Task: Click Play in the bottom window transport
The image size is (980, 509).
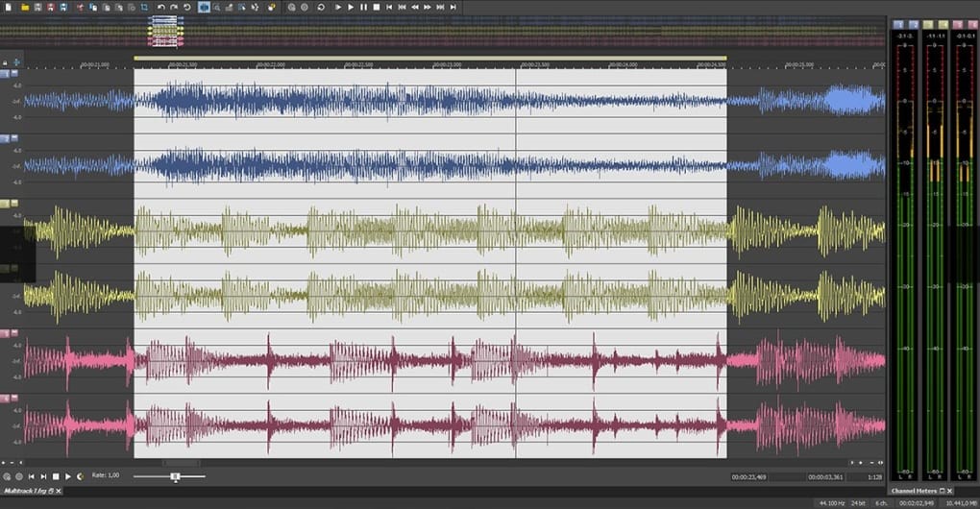Action: (68, 476)
